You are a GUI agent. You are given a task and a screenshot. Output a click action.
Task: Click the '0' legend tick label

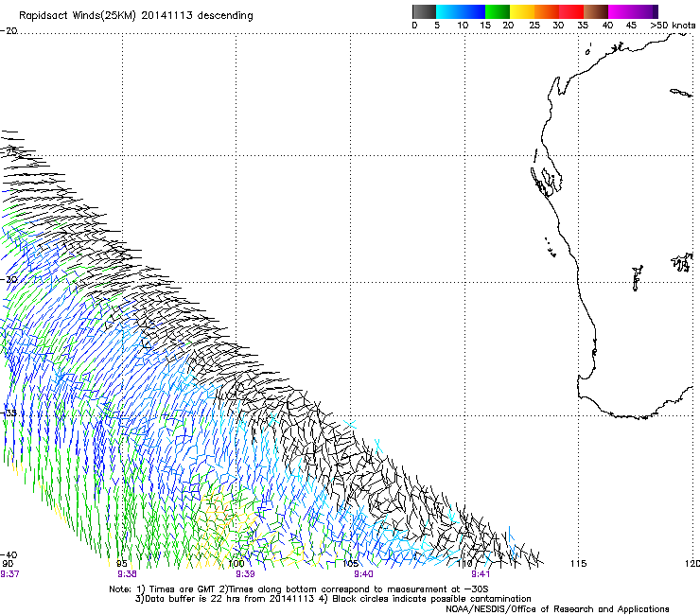(414, 26)
